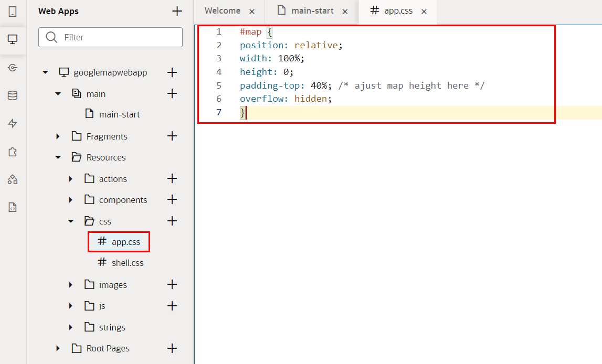Switch to the Welcome tab
The width and height of the screenshot is (602, 364).
pos(223,11)
